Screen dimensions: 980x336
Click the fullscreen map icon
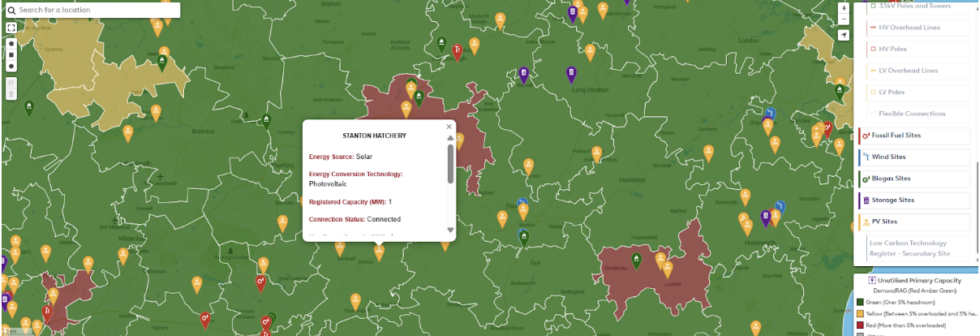[x=11, y=28]
